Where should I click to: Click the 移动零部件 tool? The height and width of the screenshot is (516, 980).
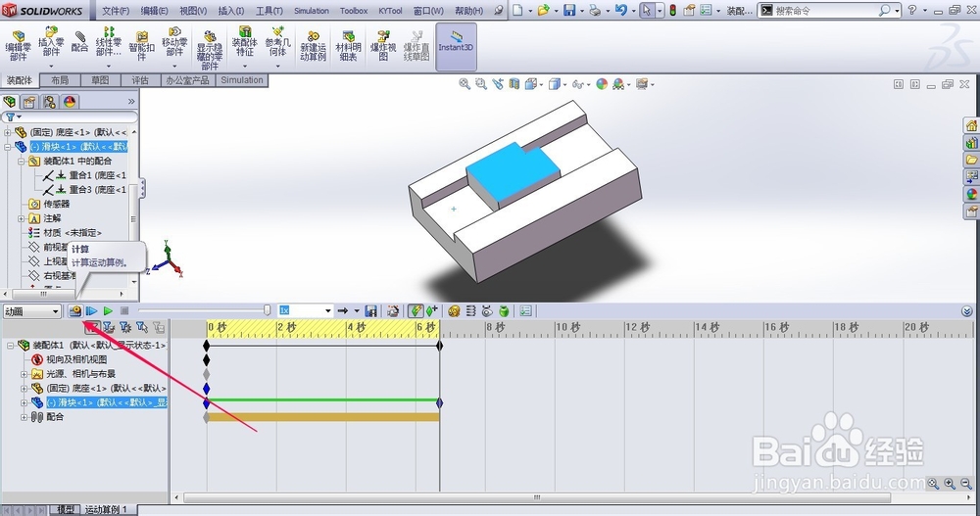[174, 46]
